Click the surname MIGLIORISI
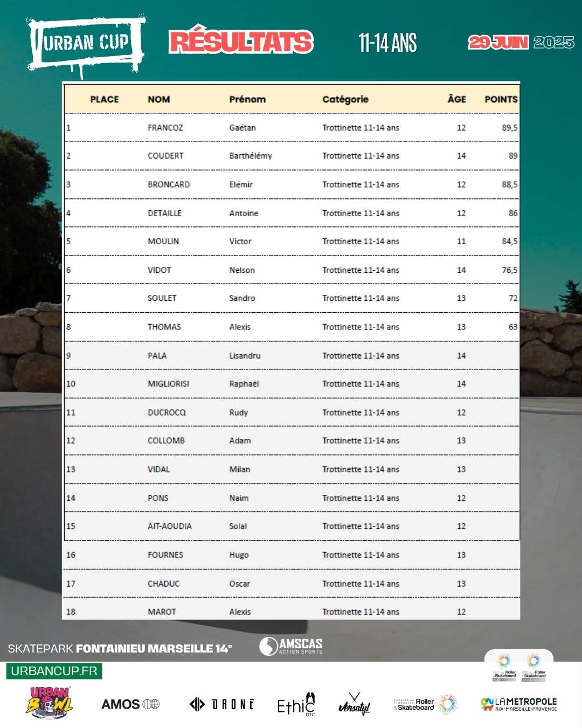 click(169, 384)
